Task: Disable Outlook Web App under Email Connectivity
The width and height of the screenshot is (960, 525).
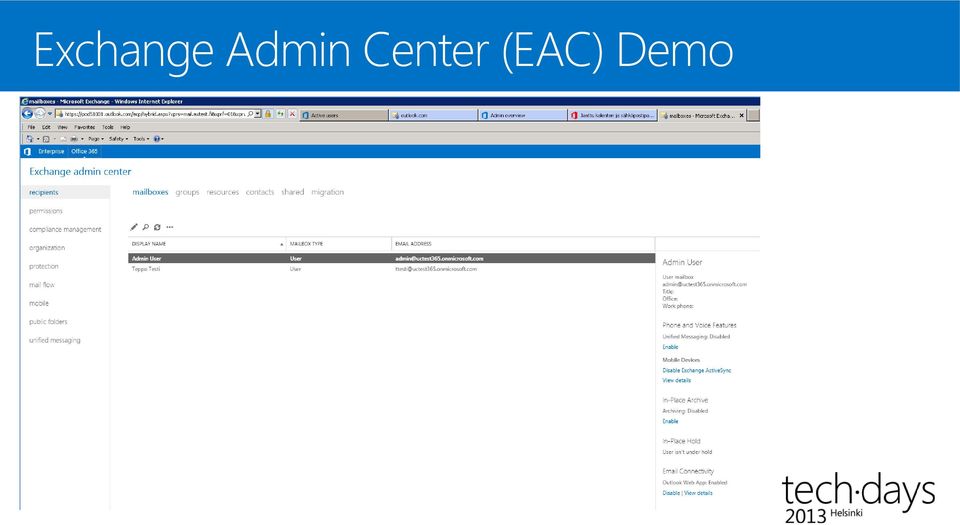Action: (671, 493)
